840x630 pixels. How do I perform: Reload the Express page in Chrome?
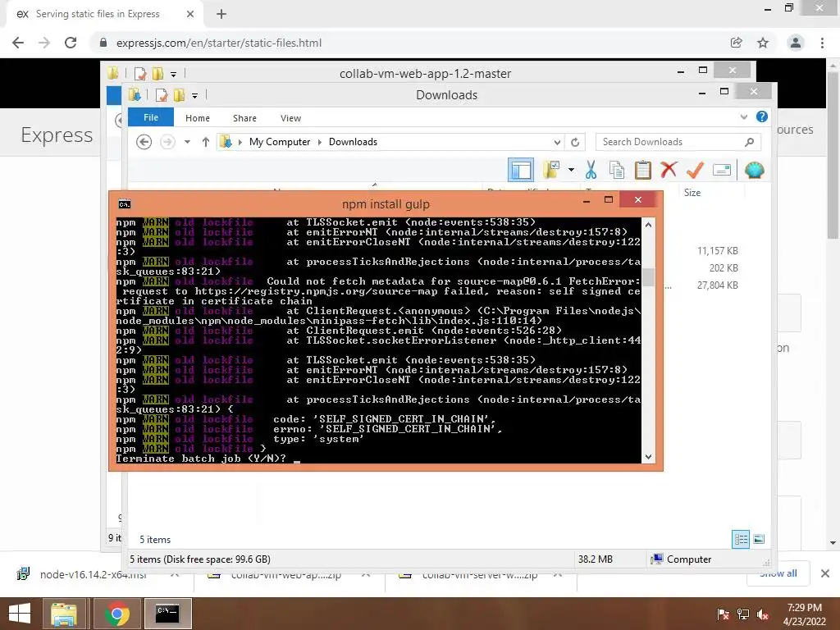(71, 43)
